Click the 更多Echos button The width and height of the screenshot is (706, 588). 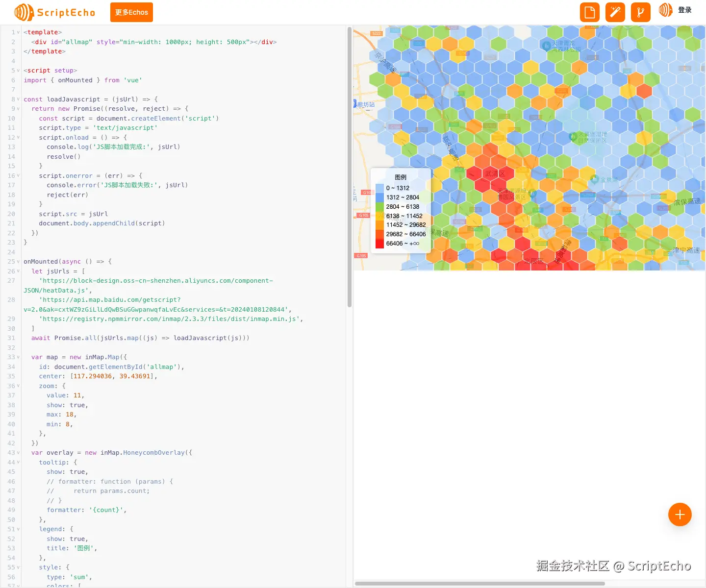pos(131,12)
